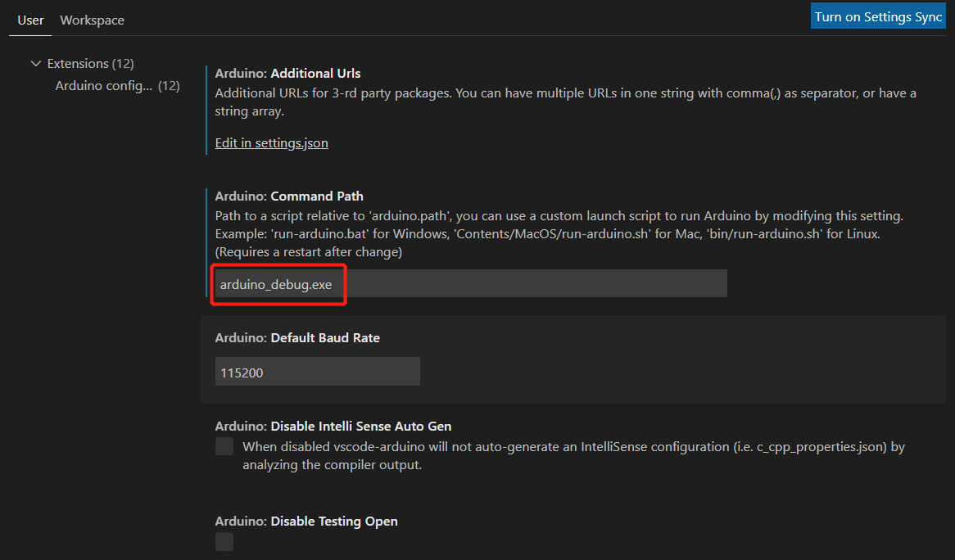Collapse the Extensions (12) tree chevron

(36, 63)
